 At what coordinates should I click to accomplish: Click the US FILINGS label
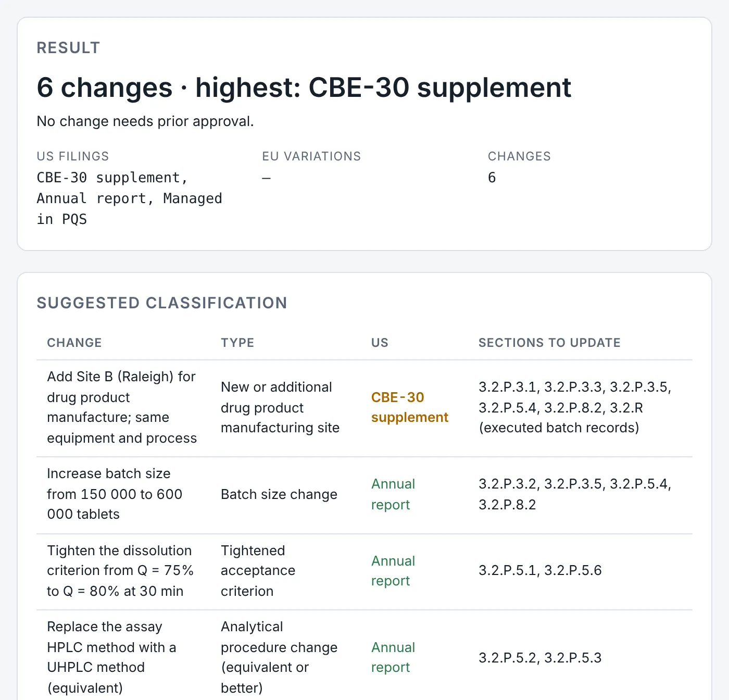73,156
